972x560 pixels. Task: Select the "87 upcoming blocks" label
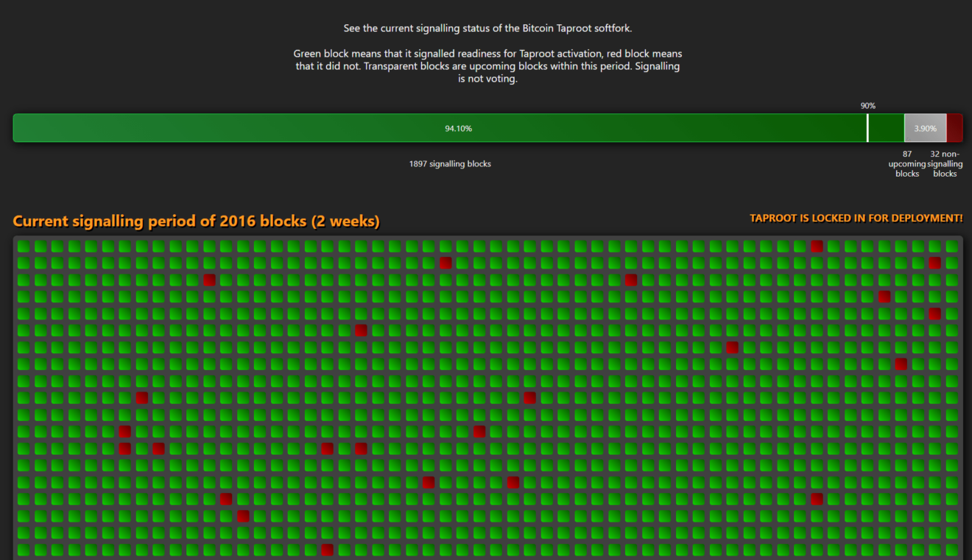click(907, 164)
